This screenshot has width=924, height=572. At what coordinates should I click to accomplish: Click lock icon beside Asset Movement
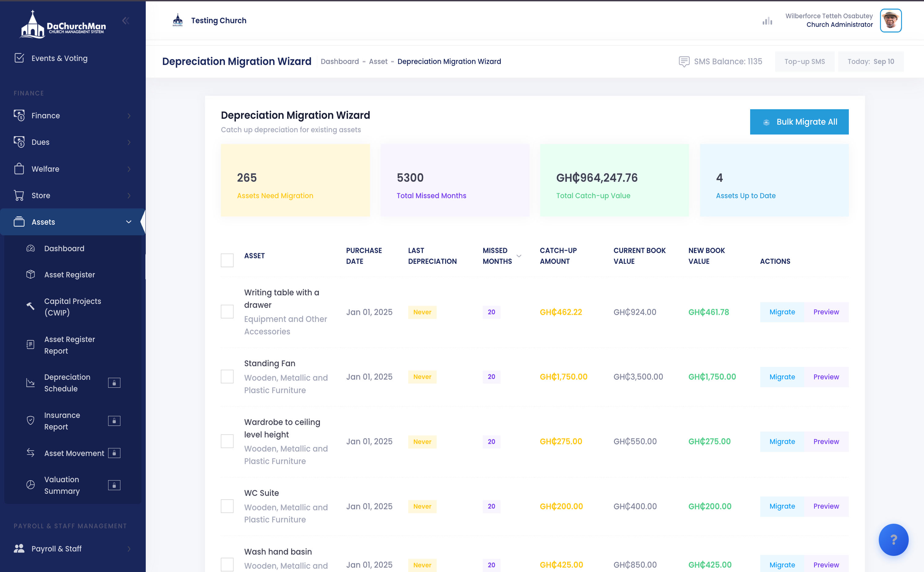114,453
